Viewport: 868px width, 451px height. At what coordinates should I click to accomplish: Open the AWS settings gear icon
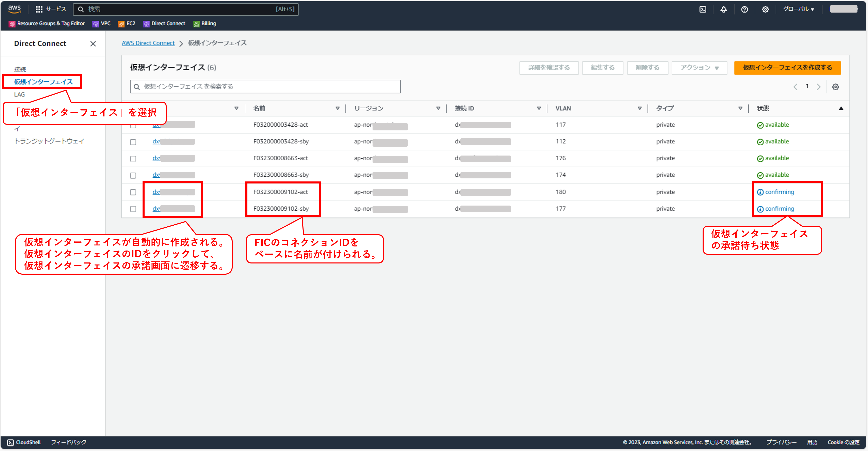pyautogui.click(x=766, y=9)
